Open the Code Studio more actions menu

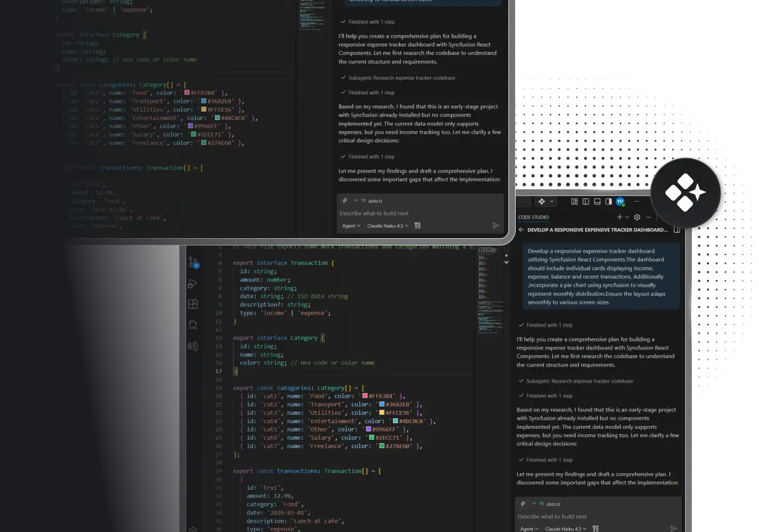tap(648, 217)
